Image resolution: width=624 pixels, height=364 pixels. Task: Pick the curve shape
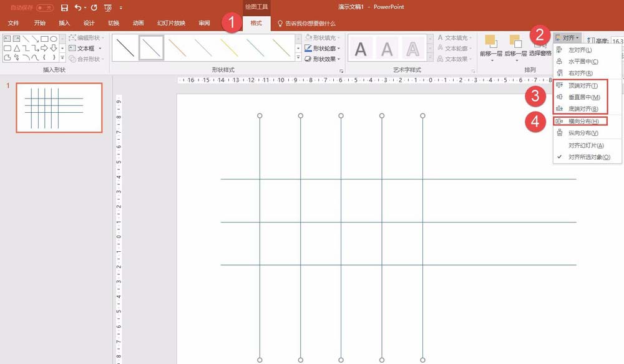pyautogui.click(x=35, y=57)
